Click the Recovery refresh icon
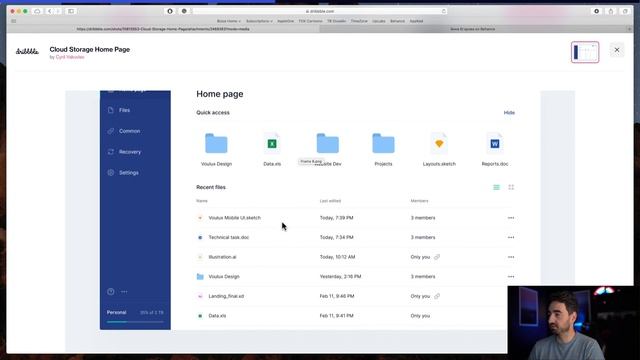The image size is (640, 360). pos(111,152)
